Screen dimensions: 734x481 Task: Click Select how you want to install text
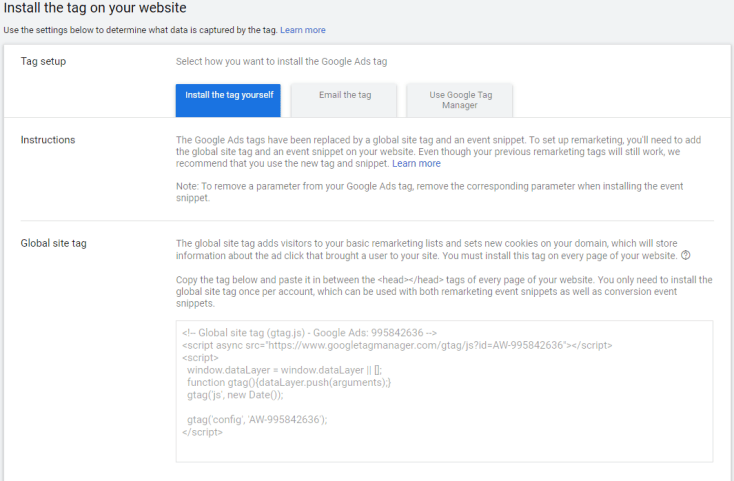[x=281, y=61]
